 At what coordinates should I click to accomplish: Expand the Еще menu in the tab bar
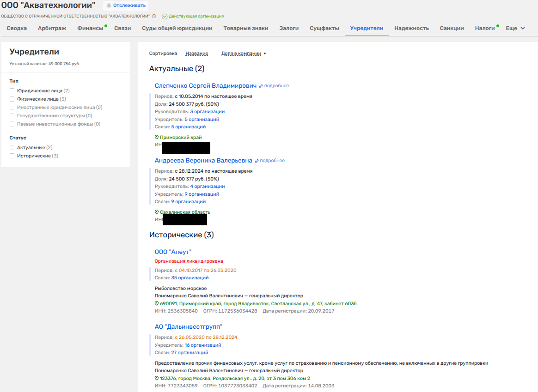[x=515, y=28]
